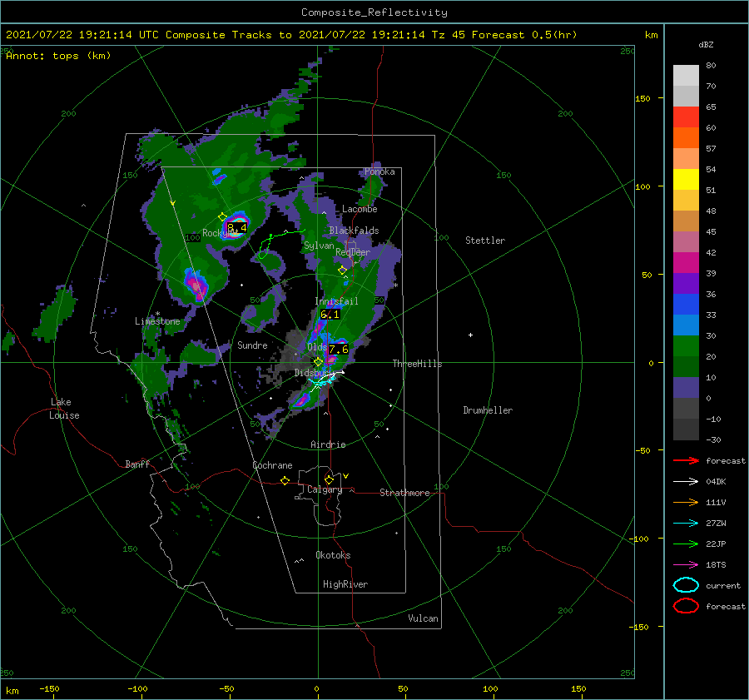Click the Composite_Reflectivity title
This screenshot has width=749, height=700.
374,12
